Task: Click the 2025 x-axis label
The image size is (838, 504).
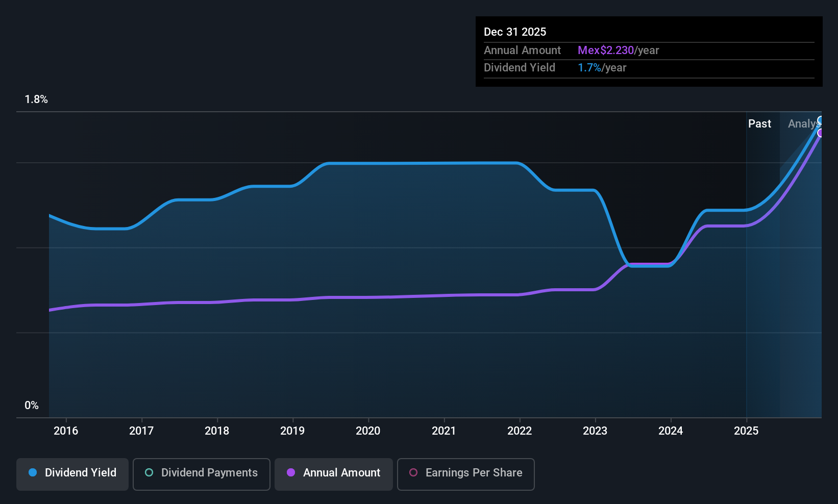Action: pos(746,431)
